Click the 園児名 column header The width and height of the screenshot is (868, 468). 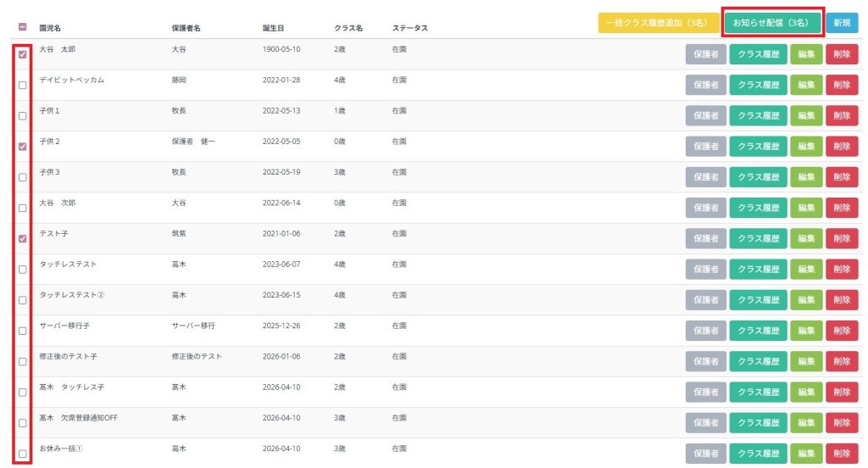(x=50, y=28)
